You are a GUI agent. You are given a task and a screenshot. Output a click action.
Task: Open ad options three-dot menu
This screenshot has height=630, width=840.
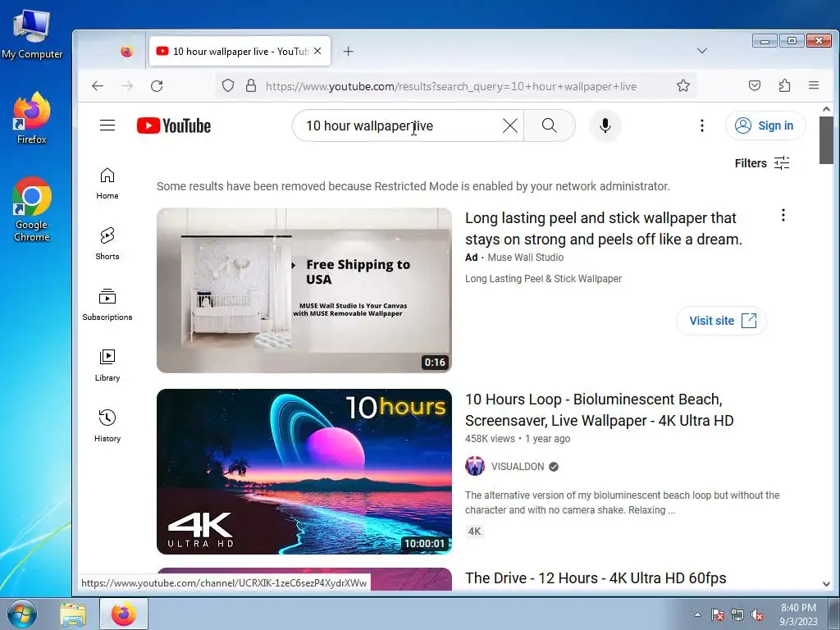(783, 216)
